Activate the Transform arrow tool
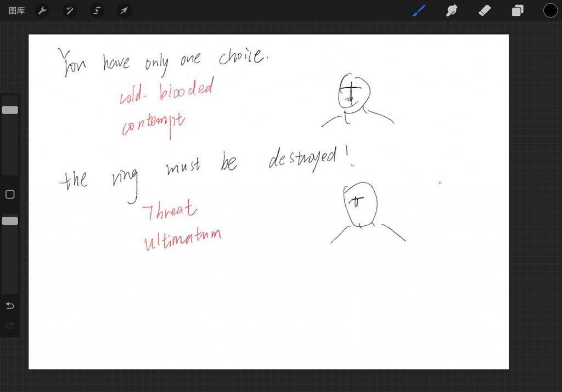This screenshot has height=392, width=562. tap(124, 10)
